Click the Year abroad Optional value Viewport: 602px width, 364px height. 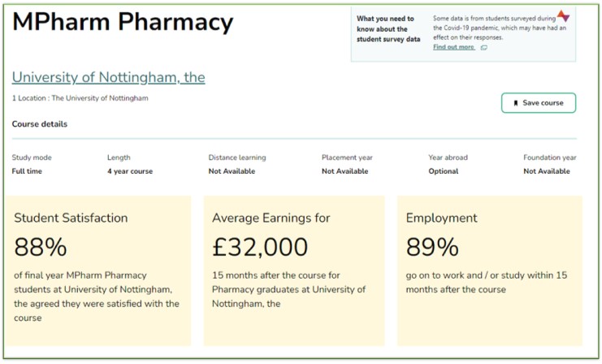point(444,171)
